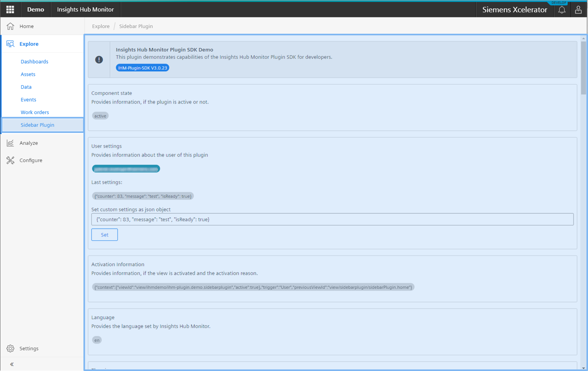Click the info exclamation icon

pos(99,60)
